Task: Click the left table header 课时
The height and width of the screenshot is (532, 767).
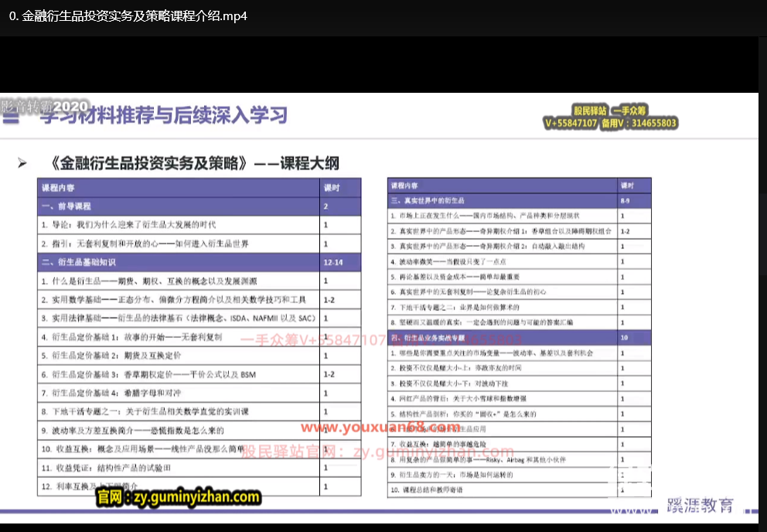Action: [331, 188]
